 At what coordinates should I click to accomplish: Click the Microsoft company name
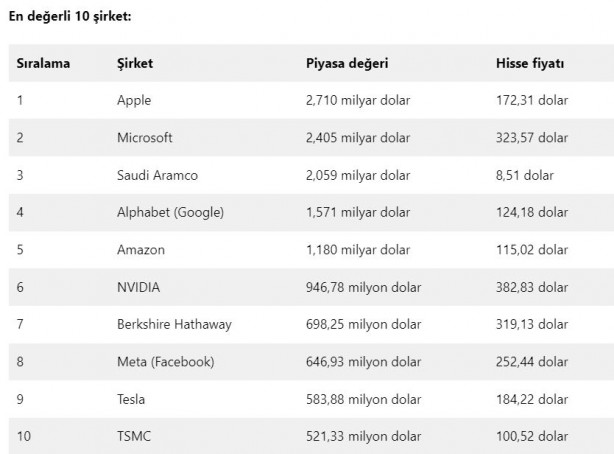pyautogui.click(x=145, y=138)
